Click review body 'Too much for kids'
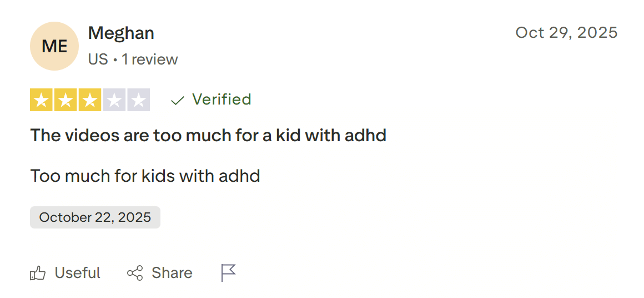644x298 pixels. pos(145,176)
